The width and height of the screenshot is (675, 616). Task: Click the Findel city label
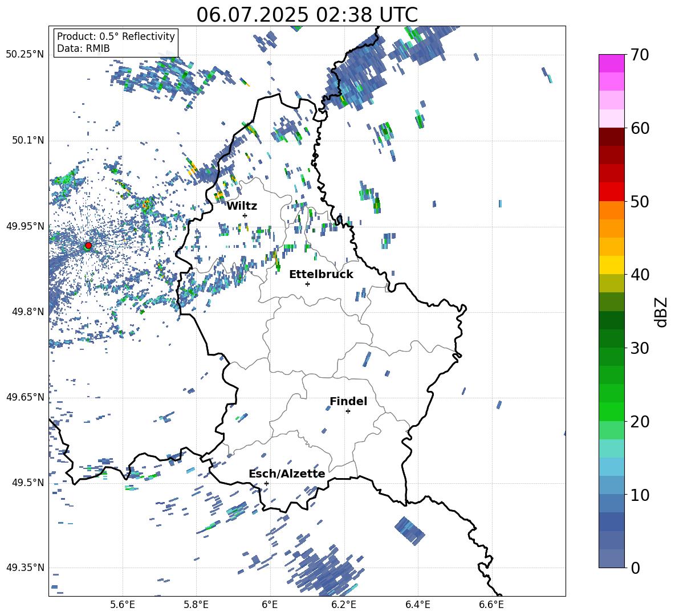coord(348,401)
